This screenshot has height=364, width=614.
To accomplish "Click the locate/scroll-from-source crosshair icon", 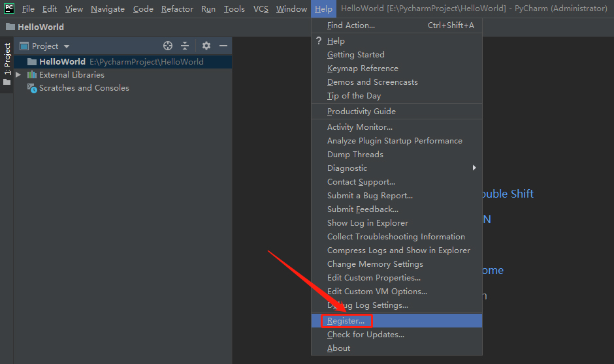I will point(168,46).
